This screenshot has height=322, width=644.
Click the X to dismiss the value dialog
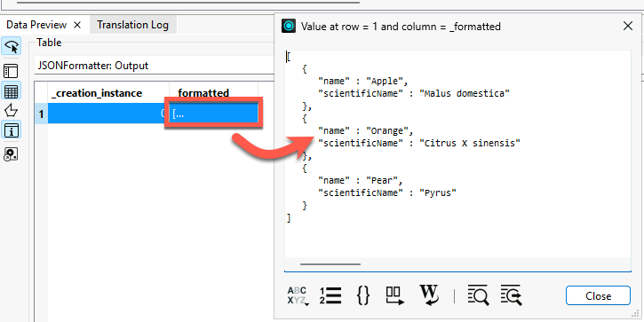[x=628, y=27]
